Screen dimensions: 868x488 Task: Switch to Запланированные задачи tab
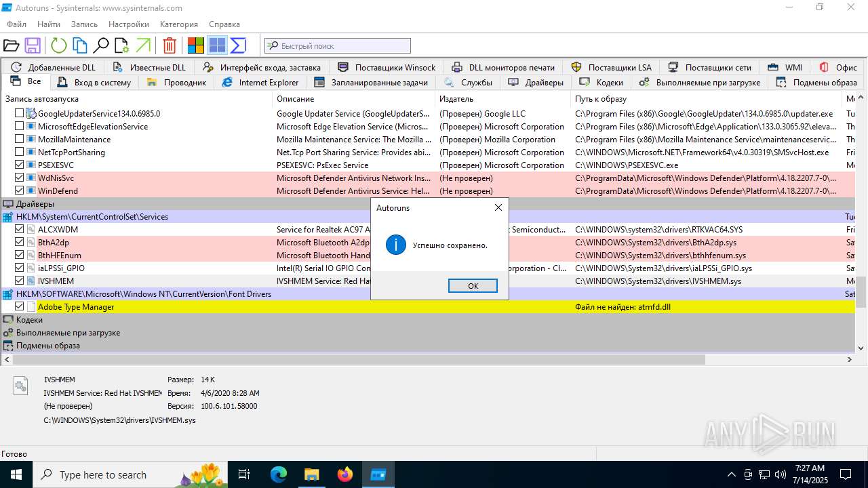click(x=371, y=83)
